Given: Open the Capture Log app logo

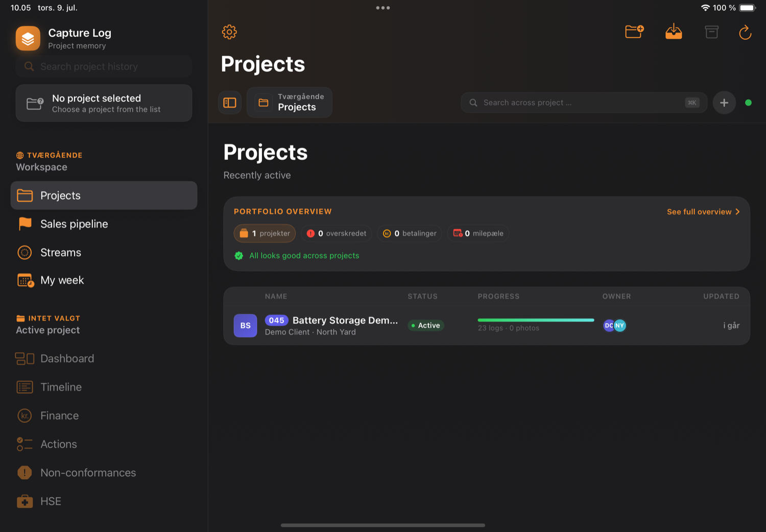Looking at the screenshot, I should (x=28, y=38).
